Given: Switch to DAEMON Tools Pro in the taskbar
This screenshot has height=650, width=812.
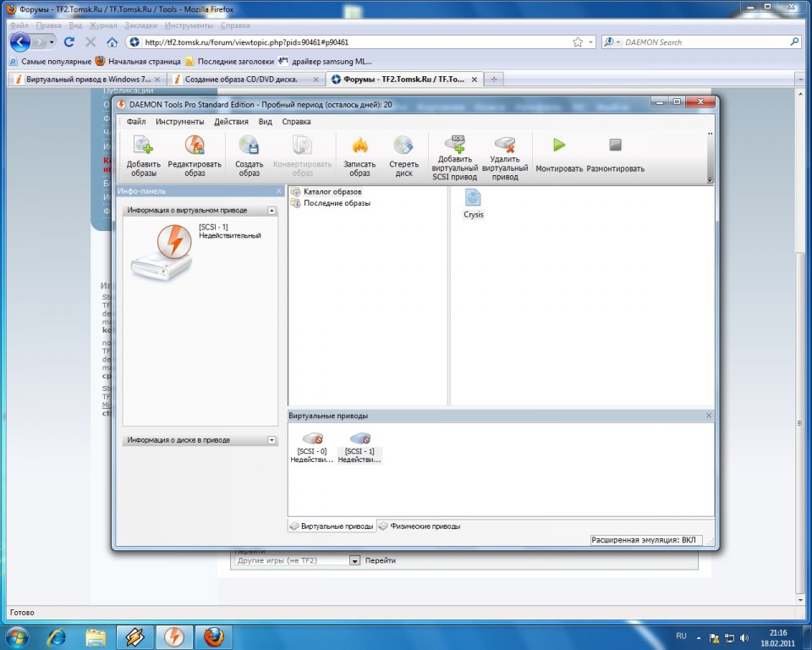Looking at the screenshot, I should coord(174,636).
